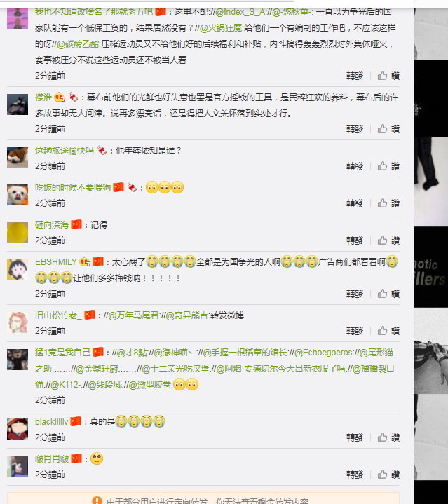Viewport: 448px width, 504px height.
Task: Open @万年马尾君 mention link
Action: click(133, 315)
